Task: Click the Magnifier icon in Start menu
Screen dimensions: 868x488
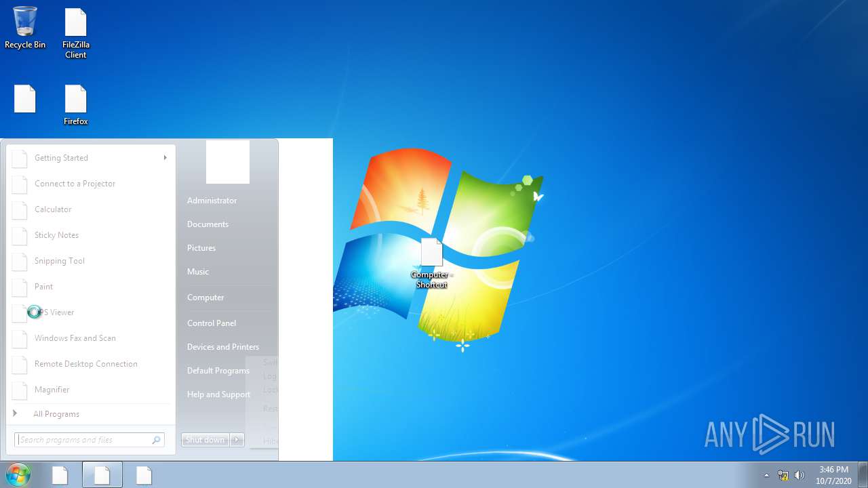Action: 20,390
